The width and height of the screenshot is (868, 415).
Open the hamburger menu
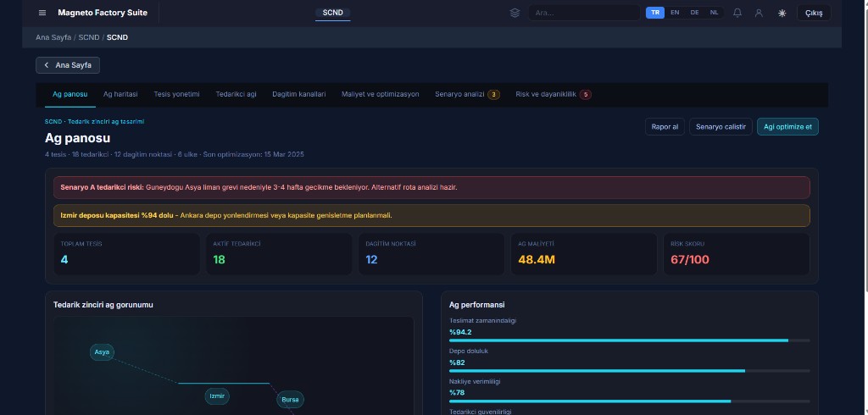tap(42, 13)
